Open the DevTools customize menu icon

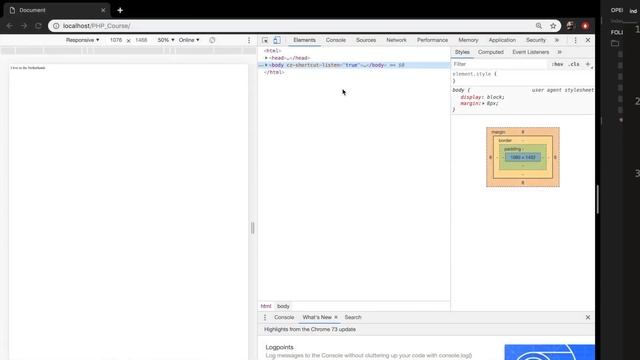tap(576, 40)
